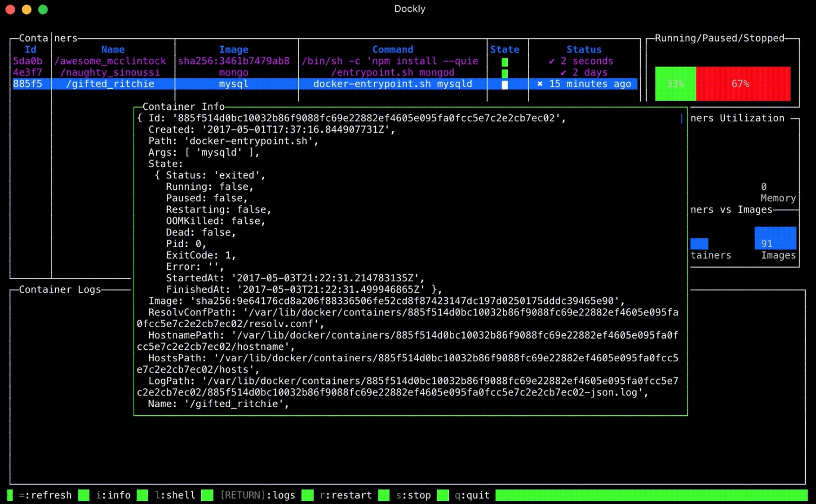The height and width of the screenshot is (504, 816).
Task: Toggle the state square of naughty_sinoussi
Action: point(505,72)
